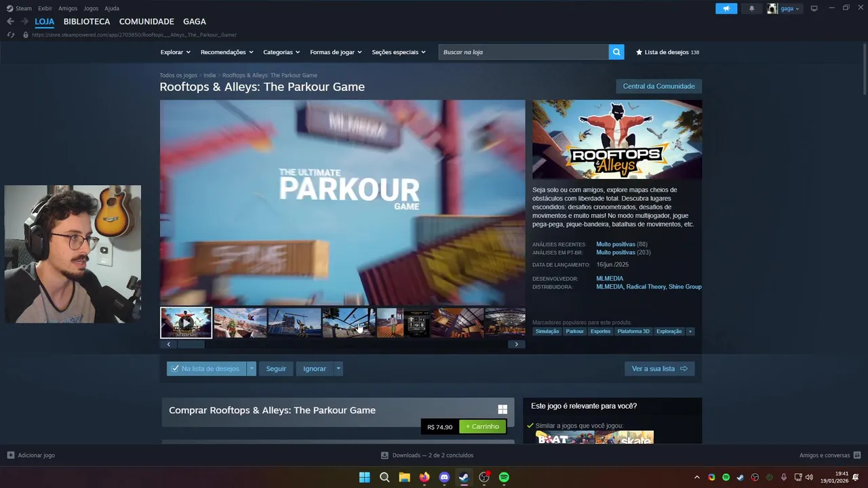The height and width of the screenshot is (488, 868).
Task: Click the Esportes tag
Action: pyautogui.click(x=600, y=331)
